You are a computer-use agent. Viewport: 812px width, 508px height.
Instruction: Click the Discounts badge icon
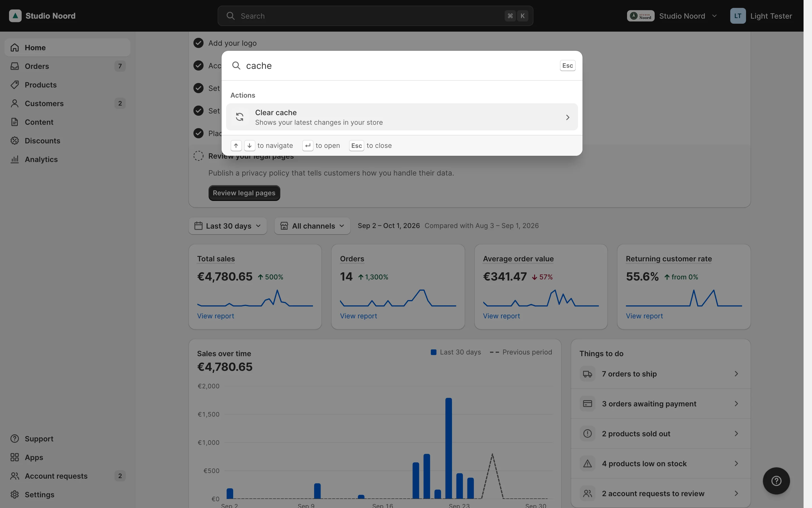tap(15, 141)
